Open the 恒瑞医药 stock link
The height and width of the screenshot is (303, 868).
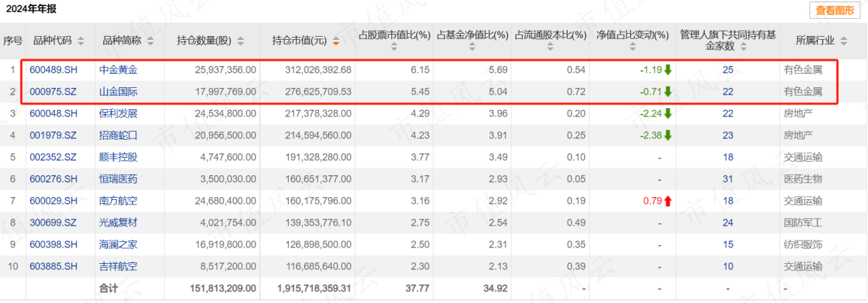(118, 179)
